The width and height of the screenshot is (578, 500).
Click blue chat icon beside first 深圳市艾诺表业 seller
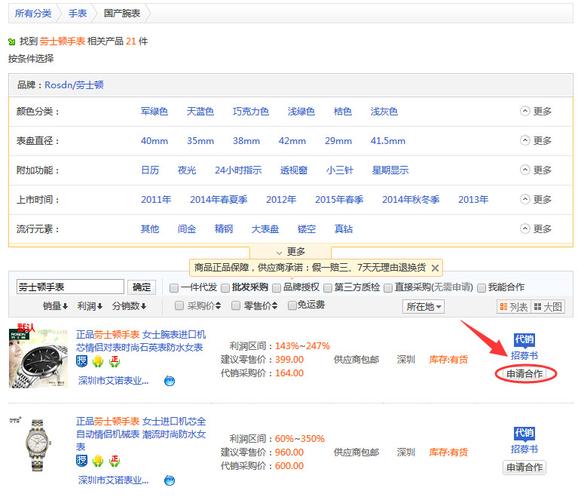(170, 381)
